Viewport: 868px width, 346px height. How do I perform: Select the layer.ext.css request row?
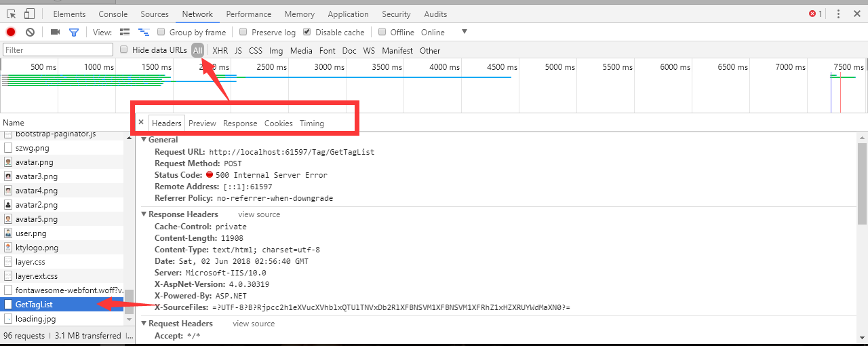point(62,276)
